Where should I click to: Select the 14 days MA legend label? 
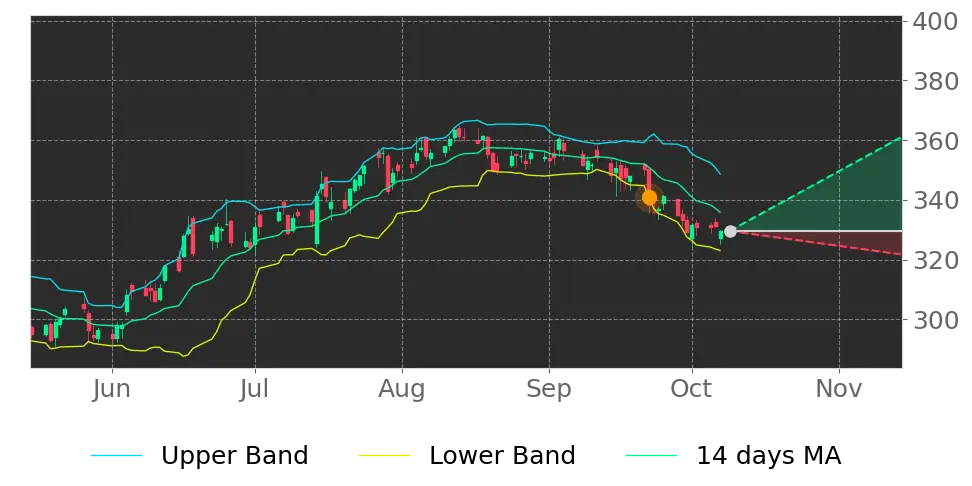769,456
